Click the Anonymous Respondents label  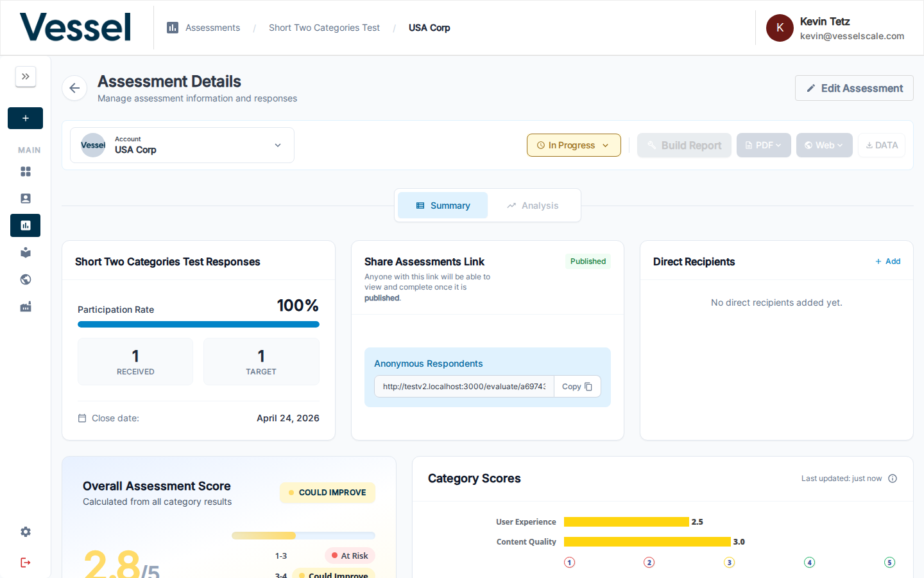click(x=429, y=363)
